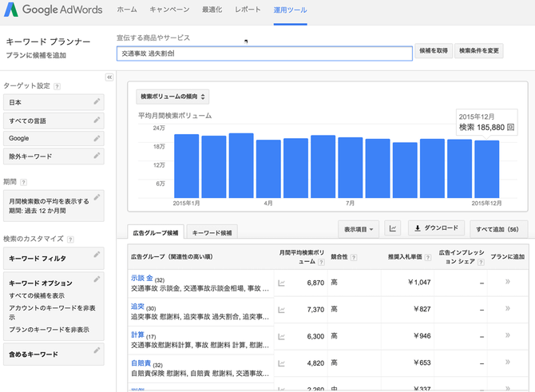
Task: Expand the 表示項目 columns dropdown
Action: tap(359, 228)
